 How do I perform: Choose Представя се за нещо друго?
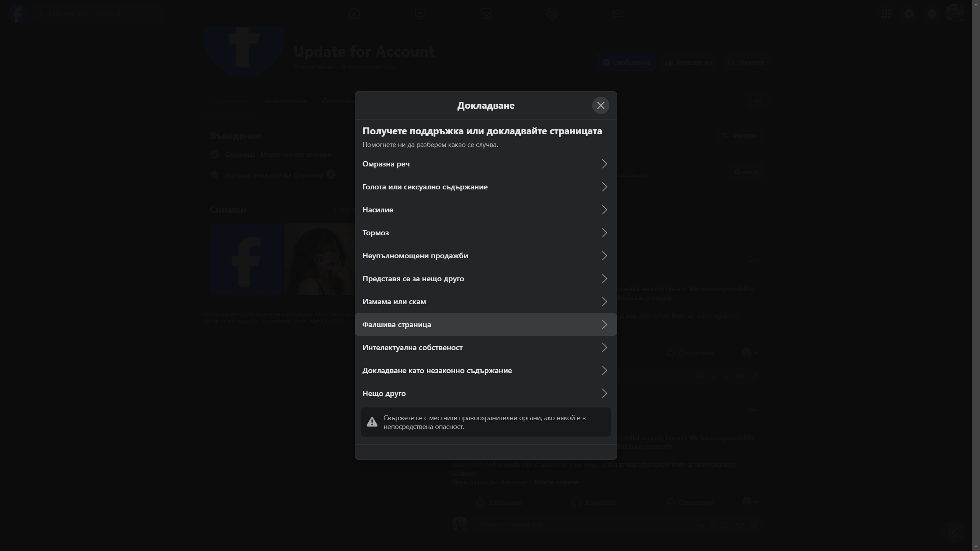pyautogui.click(x=485, y=279)
